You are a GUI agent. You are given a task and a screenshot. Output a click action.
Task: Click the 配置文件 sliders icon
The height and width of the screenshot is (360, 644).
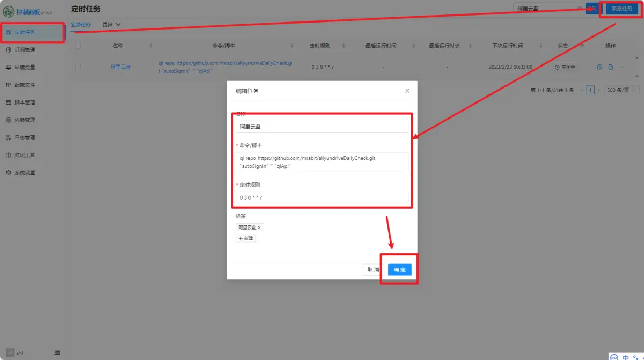9,85
